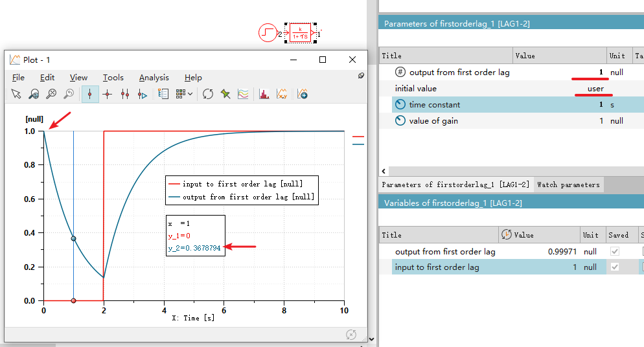Image resolution: width=644 pixels, height=347 pixels.
Task: Open the grid layout dropdown arrow
Action: (x=190, y=95)
